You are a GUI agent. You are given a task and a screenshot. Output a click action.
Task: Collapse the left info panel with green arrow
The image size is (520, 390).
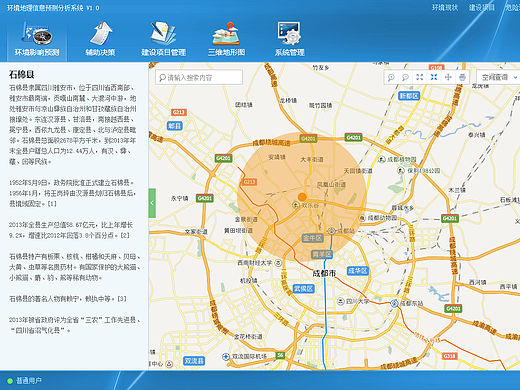(152, 203)
